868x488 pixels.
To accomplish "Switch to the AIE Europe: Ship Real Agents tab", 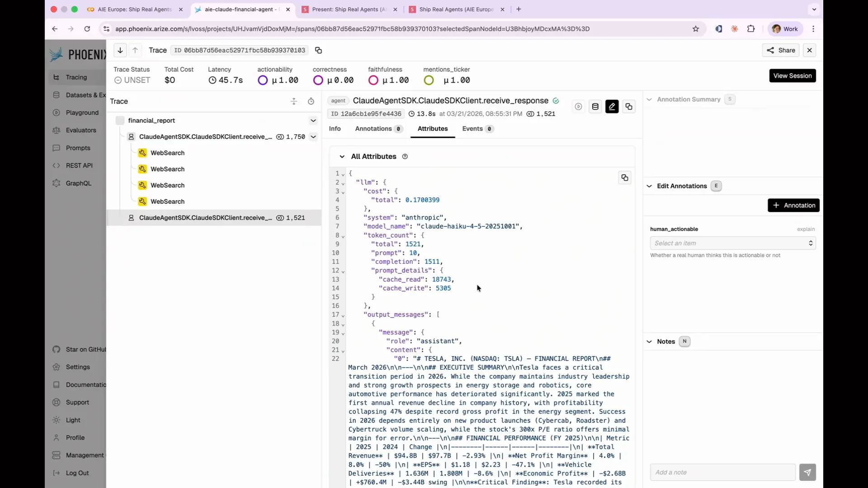I will [135, 9].
